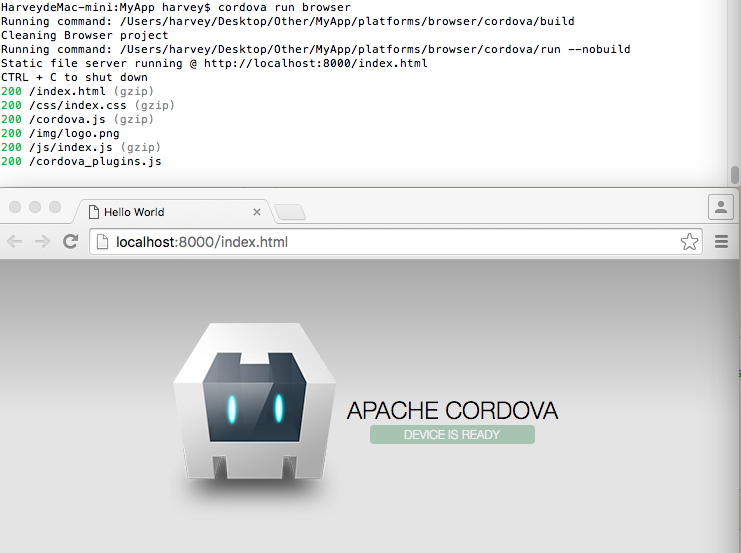Click the browser back arrow
Viewport: 741px width, 553px height.
(15, 242)
